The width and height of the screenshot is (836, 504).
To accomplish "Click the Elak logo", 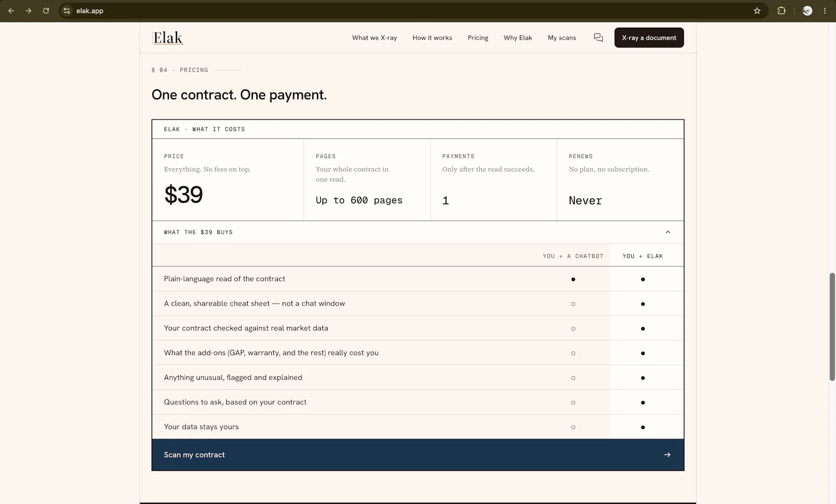I will (x=168, y=38).
